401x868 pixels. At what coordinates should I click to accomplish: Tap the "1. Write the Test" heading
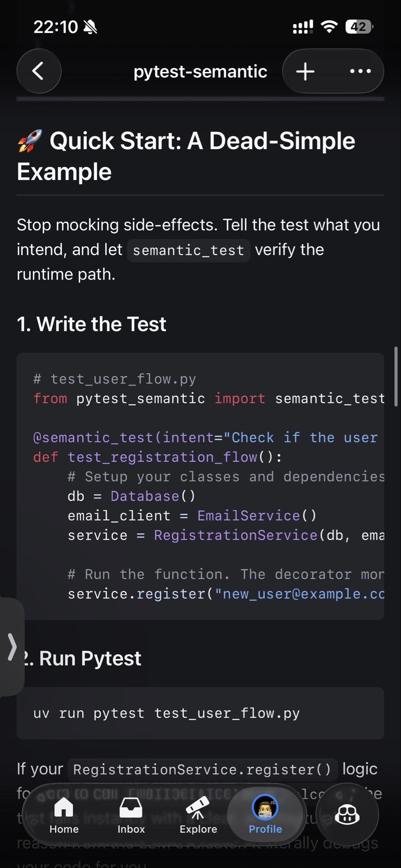(x=91, y=324)
